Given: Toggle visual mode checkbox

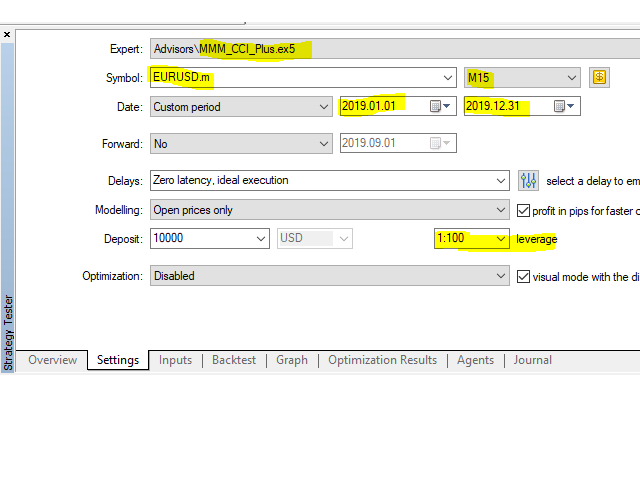Looking at the screenshot, I should click(523, 276).
